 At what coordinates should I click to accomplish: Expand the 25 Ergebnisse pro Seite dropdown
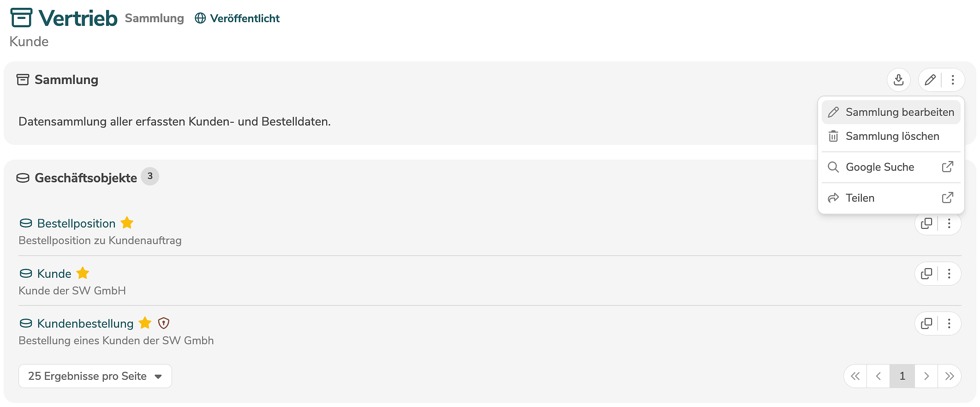click(95, 376)
